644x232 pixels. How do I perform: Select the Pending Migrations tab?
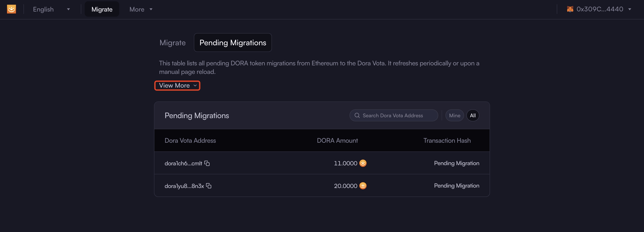(233, 43)
